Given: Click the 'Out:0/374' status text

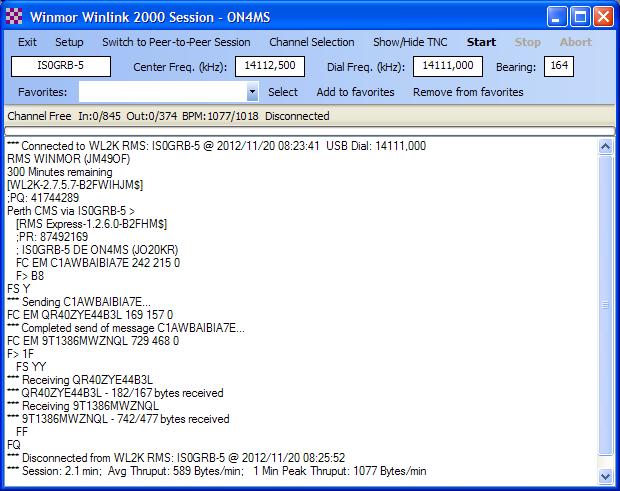Looking at the screenshot, I should (x=152, y=116).
